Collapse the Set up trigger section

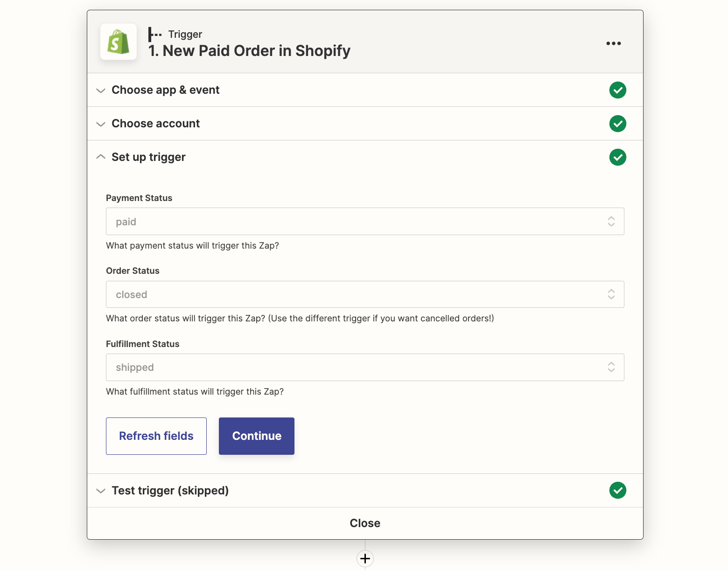coord(101,157)
